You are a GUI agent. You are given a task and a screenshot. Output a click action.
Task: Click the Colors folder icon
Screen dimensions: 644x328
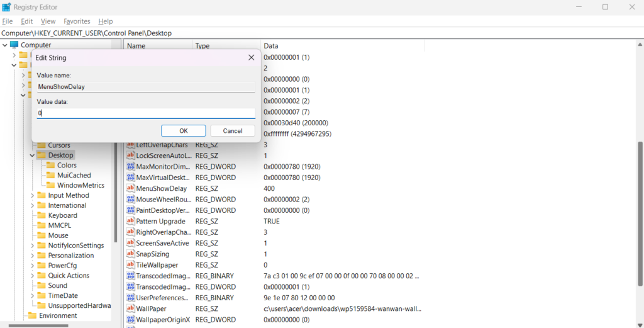(x=50, y=165)
